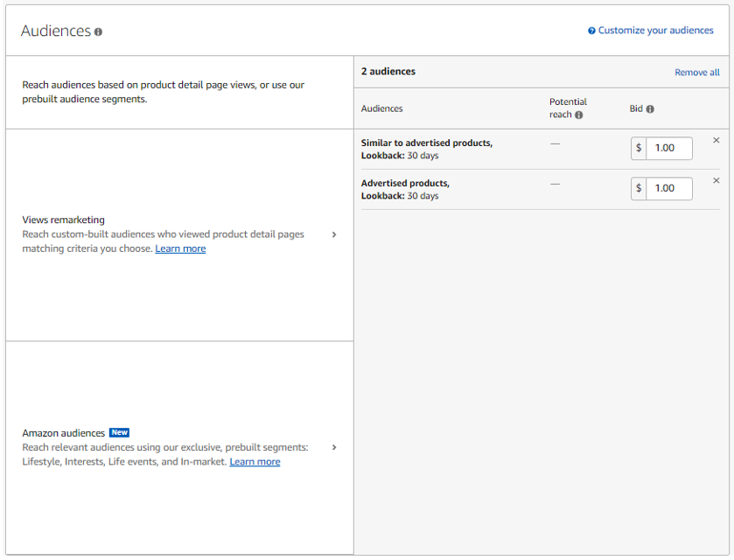Focus bid field for Advertised products

(669, 188)
